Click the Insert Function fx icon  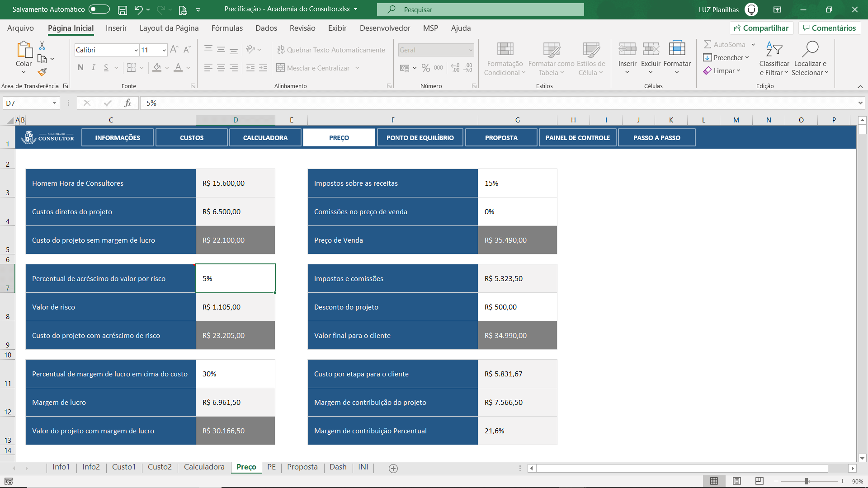(127, 103)
